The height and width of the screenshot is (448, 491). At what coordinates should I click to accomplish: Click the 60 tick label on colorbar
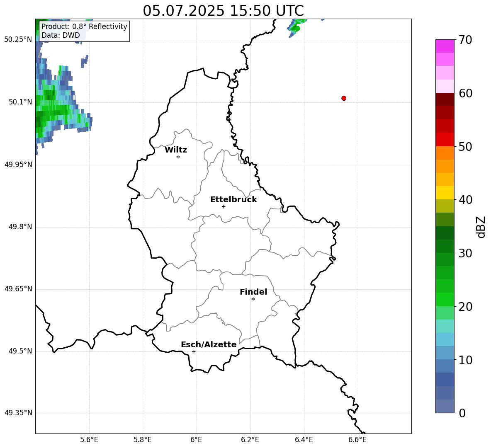coord(465,93)
